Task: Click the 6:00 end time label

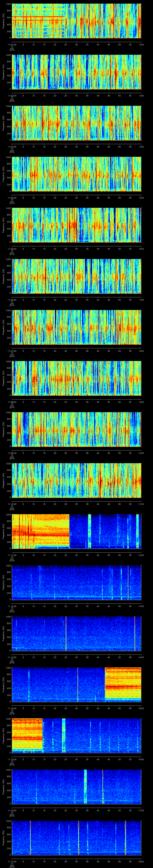Action: coord(141,249)
